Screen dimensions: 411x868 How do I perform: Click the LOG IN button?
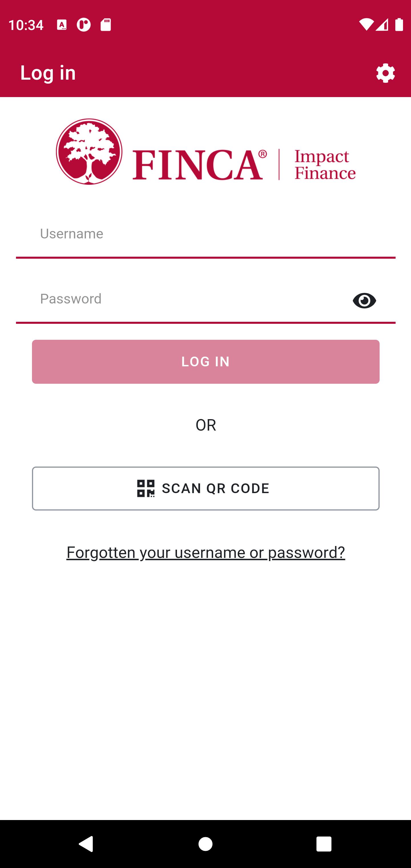pyautogui.click(x=205, y=361)
